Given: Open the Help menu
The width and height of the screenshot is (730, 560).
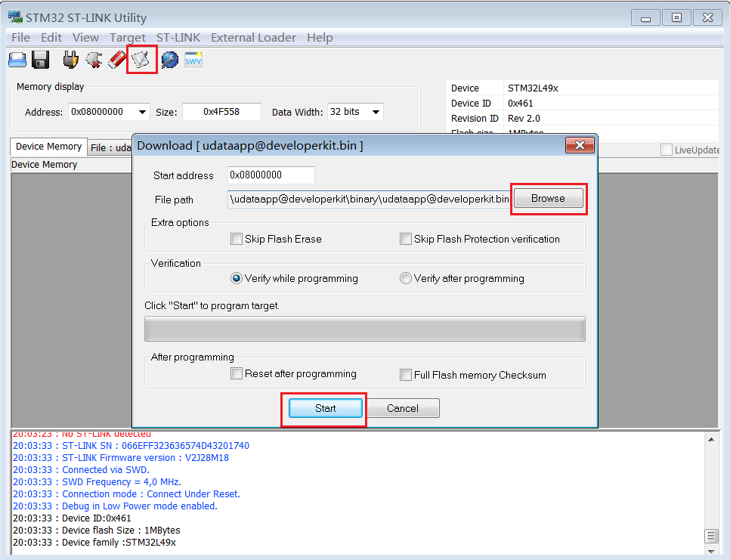Looking at the screenshot, I should pos(320,37).
